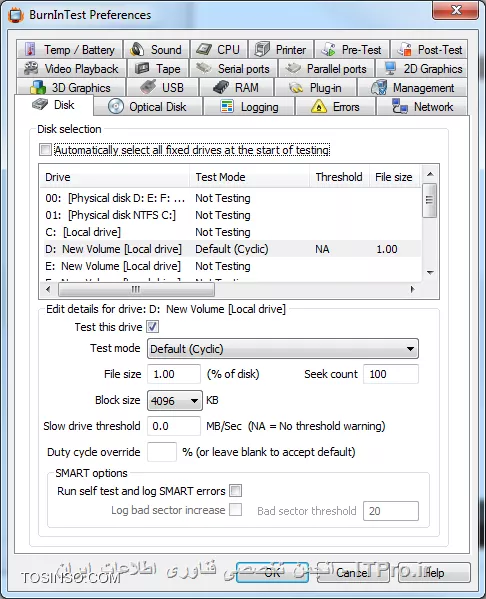Click the 3D Graphics cubes icon
This screenshot has width=486, height=599.
coord(38,87)
